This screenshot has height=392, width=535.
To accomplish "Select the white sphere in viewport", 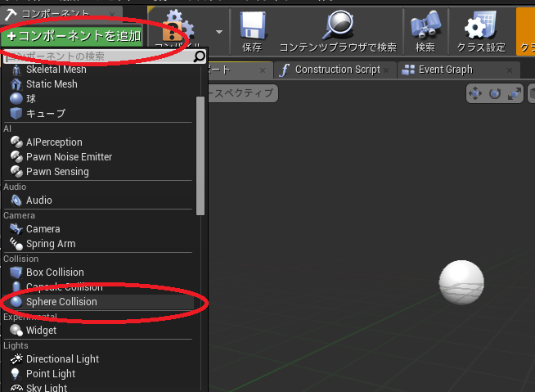I will [x=461, y=282].
